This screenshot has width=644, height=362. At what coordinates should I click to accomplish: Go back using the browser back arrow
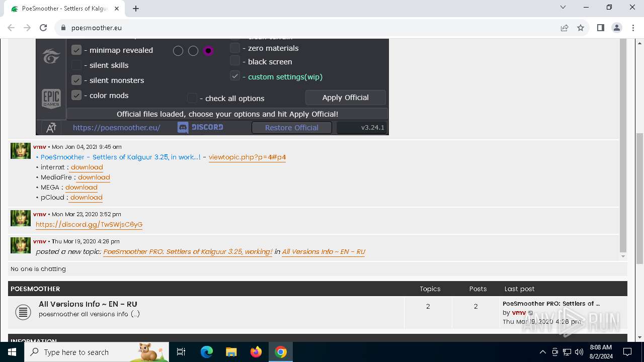click(x=11, y=28)
